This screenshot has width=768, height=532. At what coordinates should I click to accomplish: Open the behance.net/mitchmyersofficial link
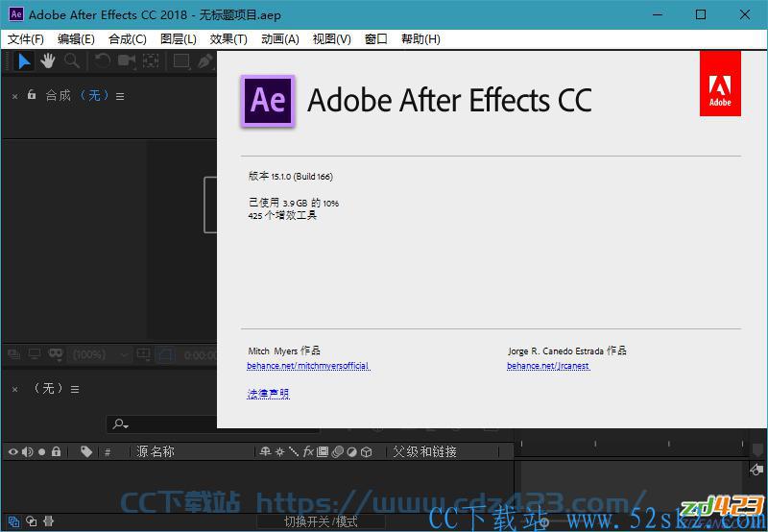tap(308, 366)
